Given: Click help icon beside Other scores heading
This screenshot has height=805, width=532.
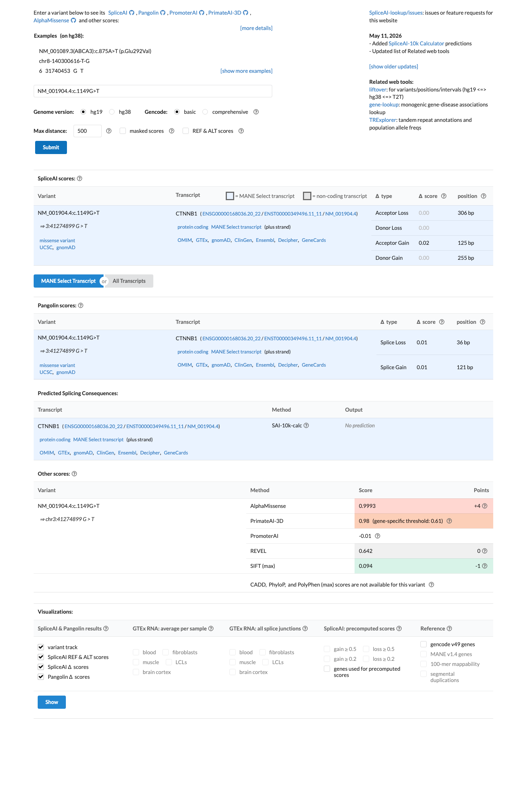Looking at the screenshot, I should point(74,474).
